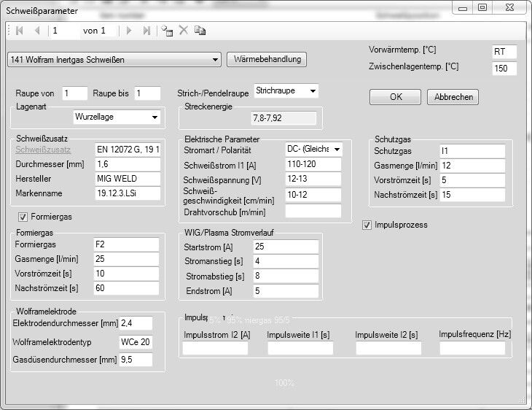Click the Streckenergie field 7,8-7,92
Screen dimensions: 532x410
283,118
